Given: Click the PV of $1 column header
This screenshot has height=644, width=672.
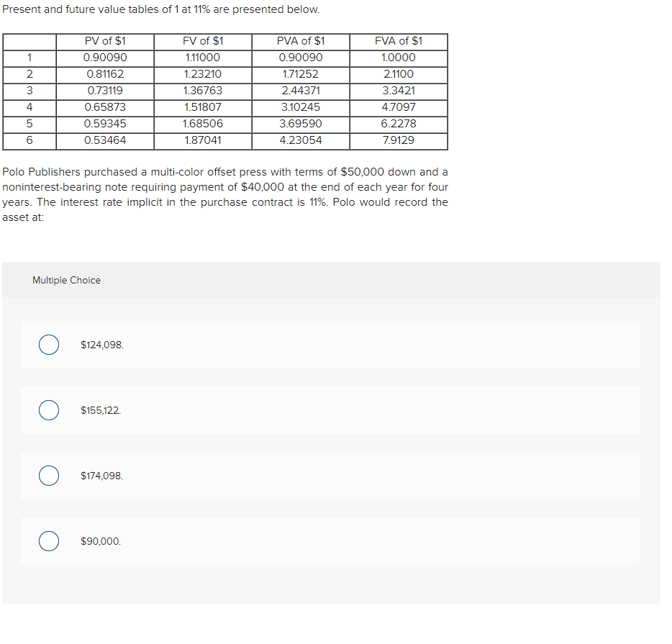Looking at the screenshot, I should pos(104,41).
